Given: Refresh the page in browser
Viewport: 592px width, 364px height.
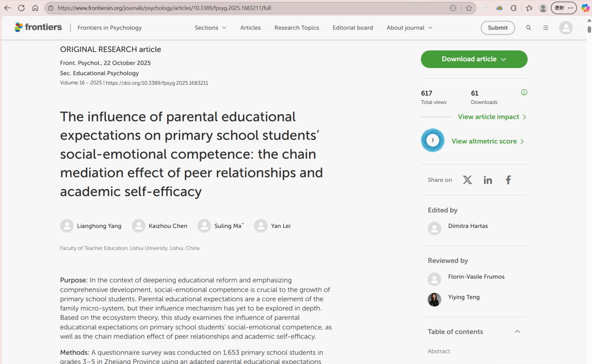Looking at the screenshot, I should (x=21, y=8).
